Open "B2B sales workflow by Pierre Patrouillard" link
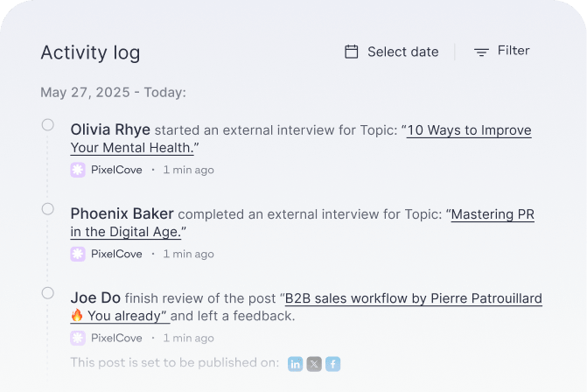587x392 pixels. pyautogui.click(x=413, y=298)
